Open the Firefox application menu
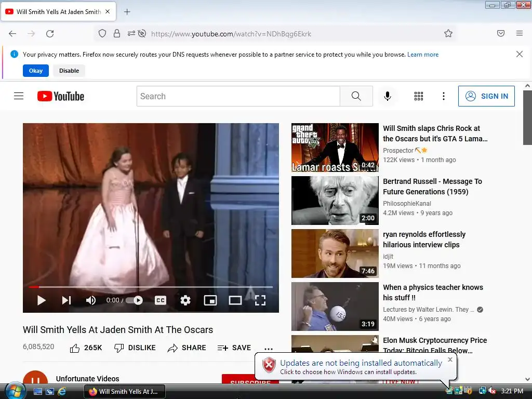Viewport: 532px width, 399px height. point(519,33)
